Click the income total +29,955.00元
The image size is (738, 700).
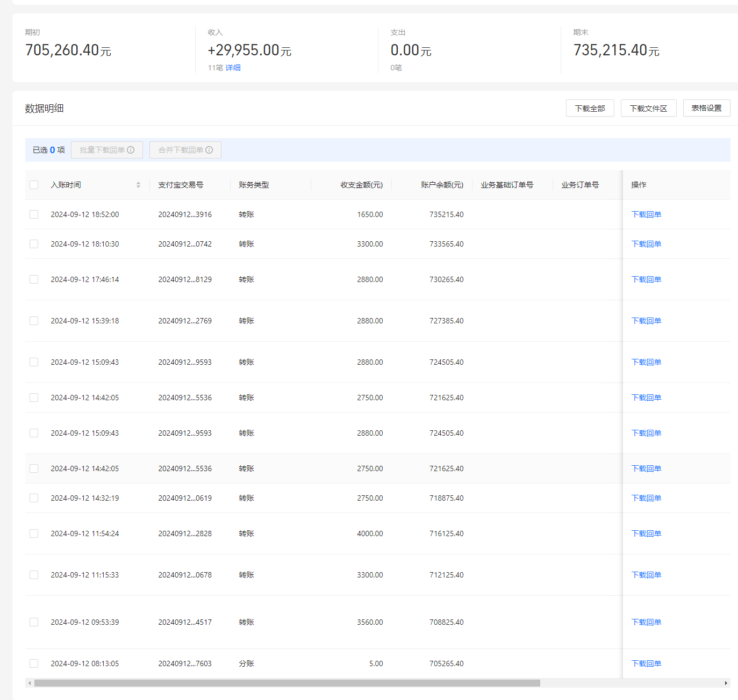(249, 50)
